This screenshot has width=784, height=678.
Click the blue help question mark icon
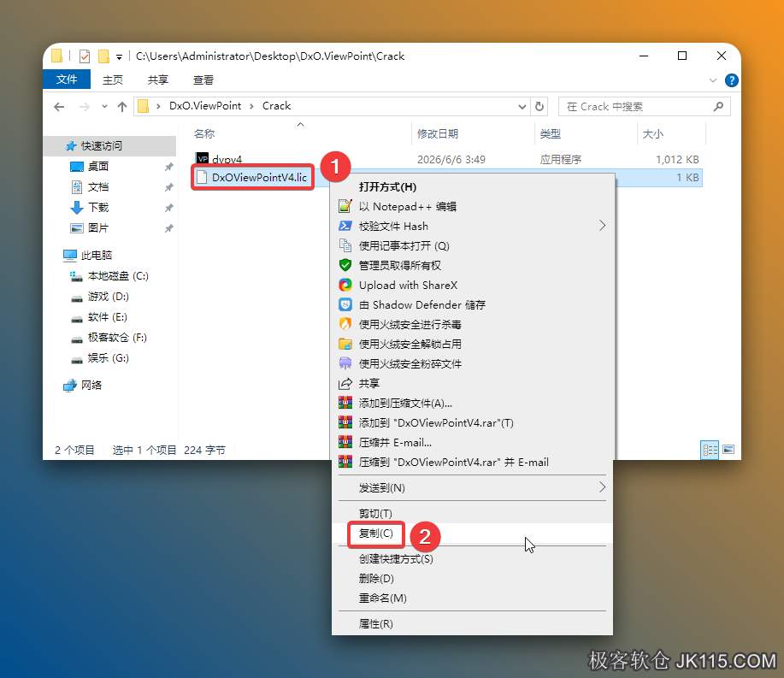[732, 80]
